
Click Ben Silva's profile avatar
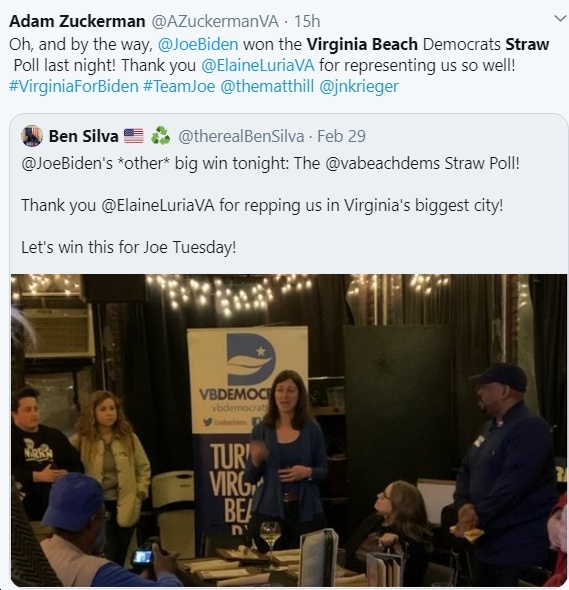(32, 136)
